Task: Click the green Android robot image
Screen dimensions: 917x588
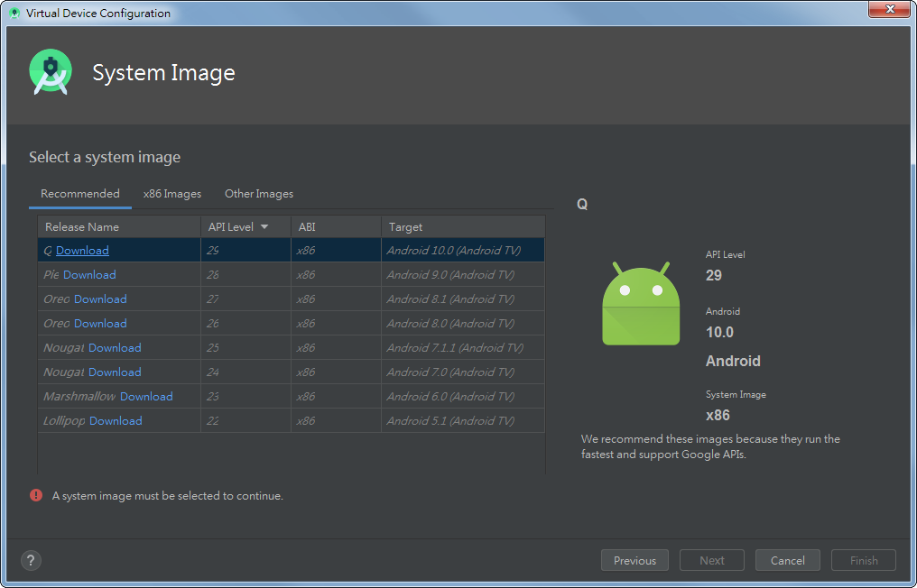Action: [641, 303]
